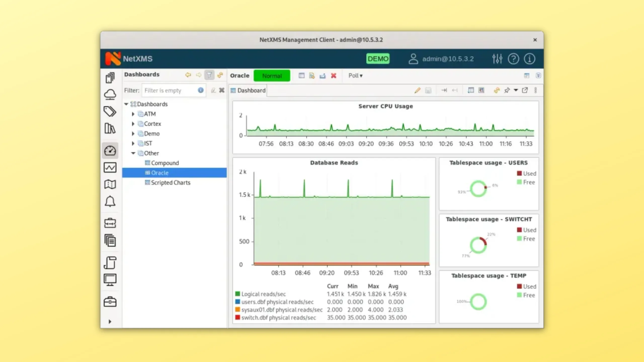The width and height of the screenshot is (644, 362).
Task: Click the dashboard image icon in view toolbar
Action: point(481,90)
